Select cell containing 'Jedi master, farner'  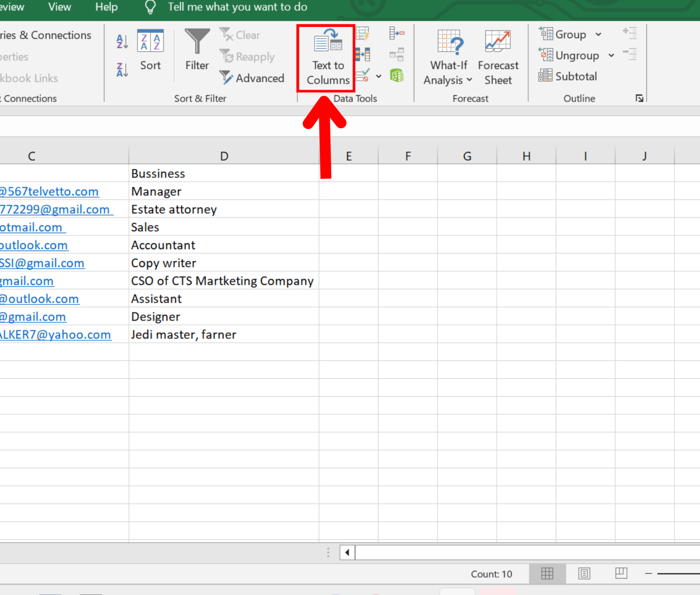point(184,334)
